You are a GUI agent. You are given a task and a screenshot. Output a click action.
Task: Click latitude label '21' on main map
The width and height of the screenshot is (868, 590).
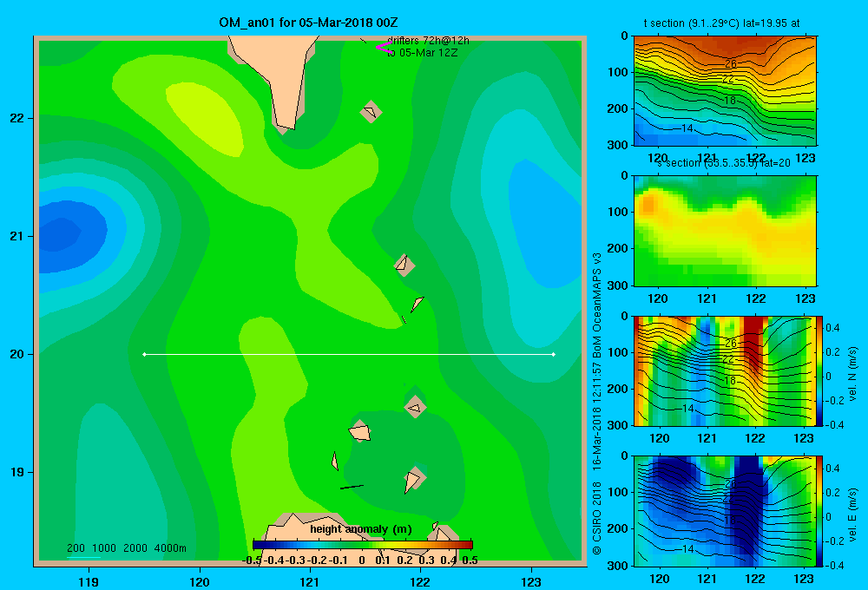(x=17, y=236)
